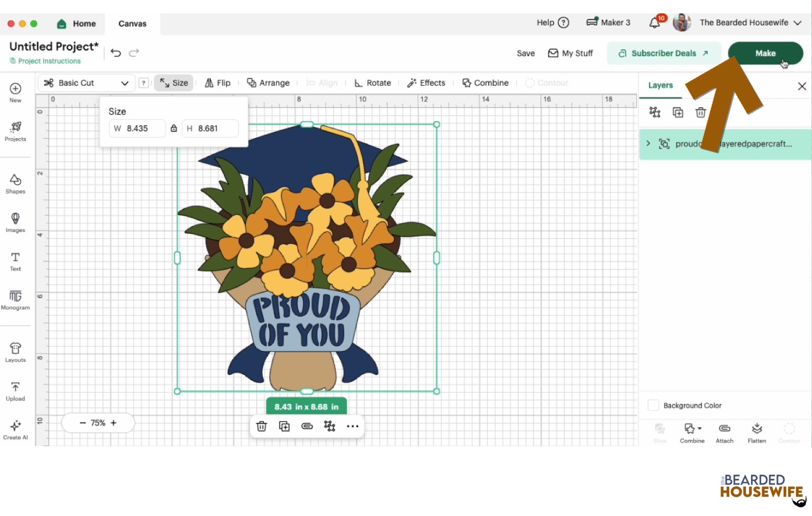Image resolution: width=812 pixels, height=516 pixels.
Task: Open the notifications bell
Action: click(655, 22)
